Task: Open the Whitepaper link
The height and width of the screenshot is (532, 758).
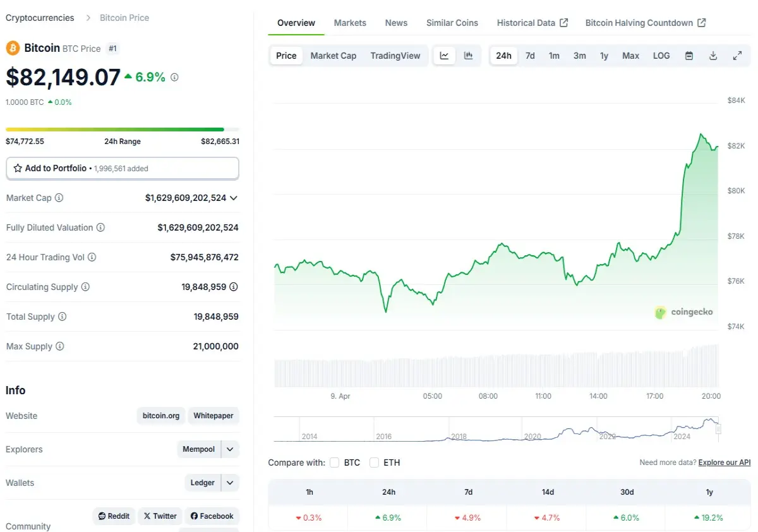Action: click(x=214, y=416)
